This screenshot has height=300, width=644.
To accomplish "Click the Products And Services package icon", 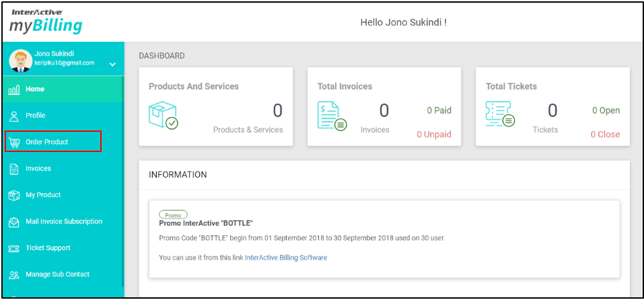I will click(x=163, y=115).
